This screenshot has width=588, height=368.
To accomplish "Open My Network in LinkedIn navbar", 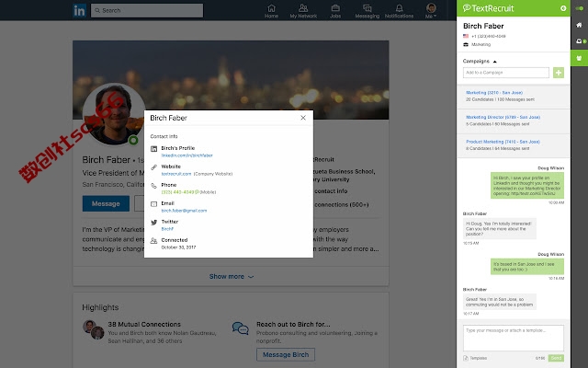I will pyautogui.click(x=303, y=11).
